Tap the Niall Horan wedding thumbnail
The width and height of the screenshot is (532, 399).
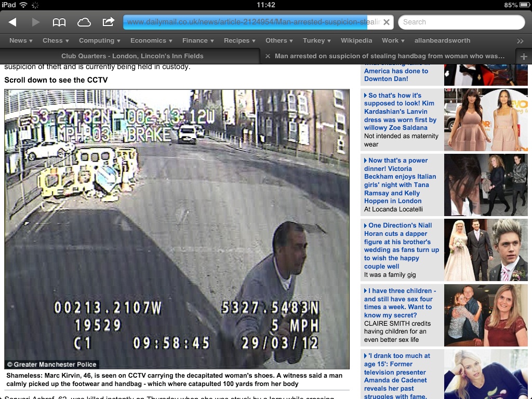click(x=486, y=250)
